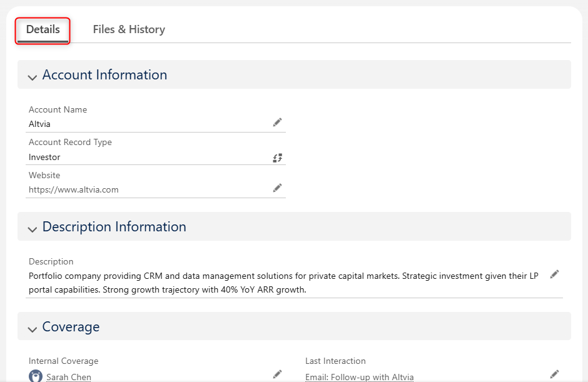
Task: Collapse the Coverage section chevron
Action: [33, 329]
